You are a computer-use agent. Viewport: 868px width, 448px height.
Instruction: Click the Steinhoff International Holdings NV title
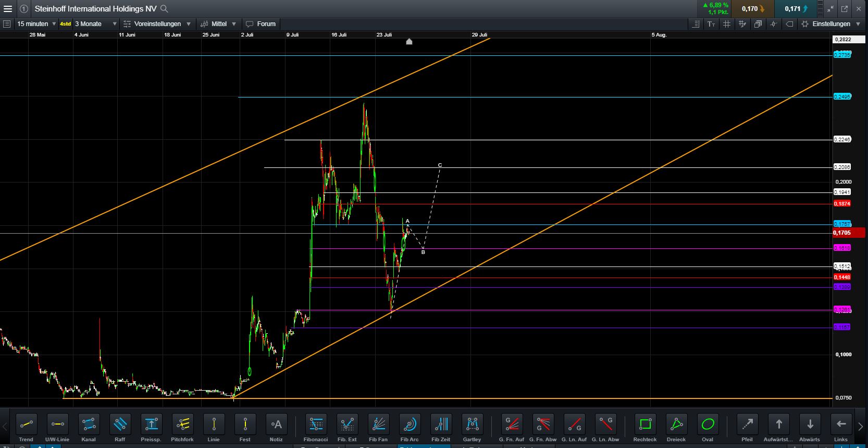[95, 9]
